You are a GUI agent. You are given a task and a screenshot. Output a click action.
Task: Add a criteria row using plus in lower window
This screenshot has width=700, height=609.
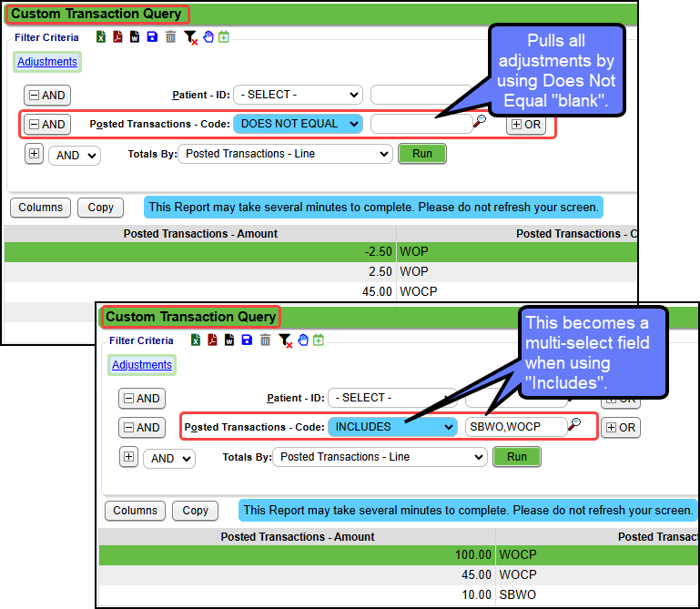click(128, 457)
